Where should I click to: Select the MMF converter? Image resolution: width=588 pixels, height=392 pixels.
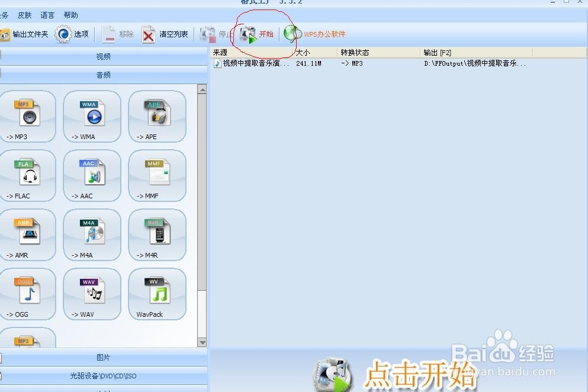point(156,176)
